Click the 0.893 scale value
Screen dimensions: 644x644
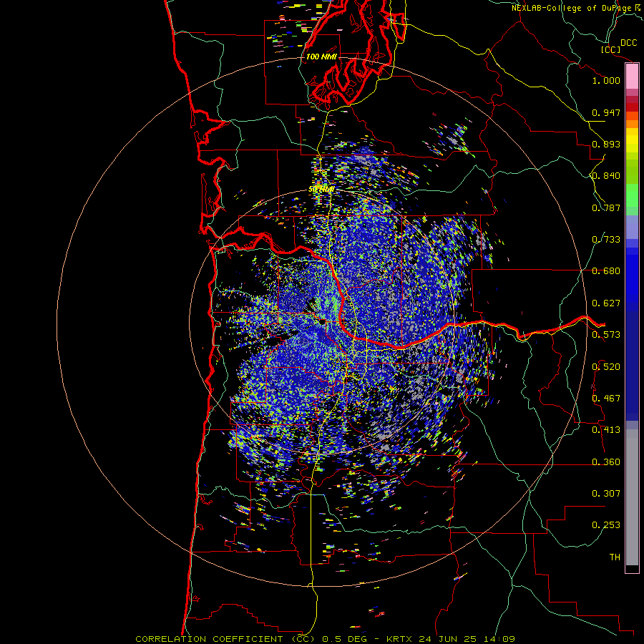[x=606, y=144]
